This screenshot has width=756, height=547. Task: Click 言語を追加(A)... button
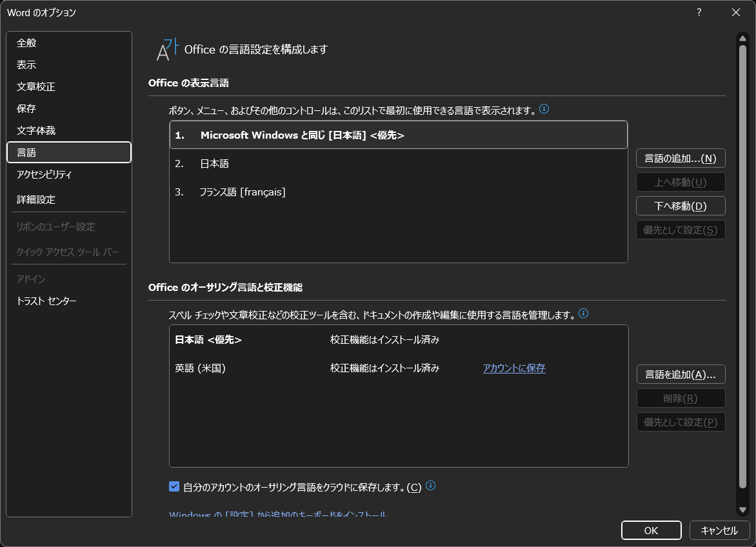(x=681, y=375)
